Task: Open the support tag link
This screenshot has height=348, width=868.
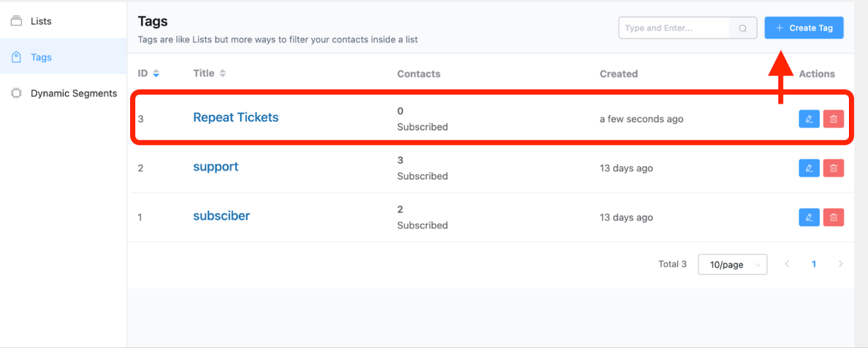Action: (x=216, y=167)
